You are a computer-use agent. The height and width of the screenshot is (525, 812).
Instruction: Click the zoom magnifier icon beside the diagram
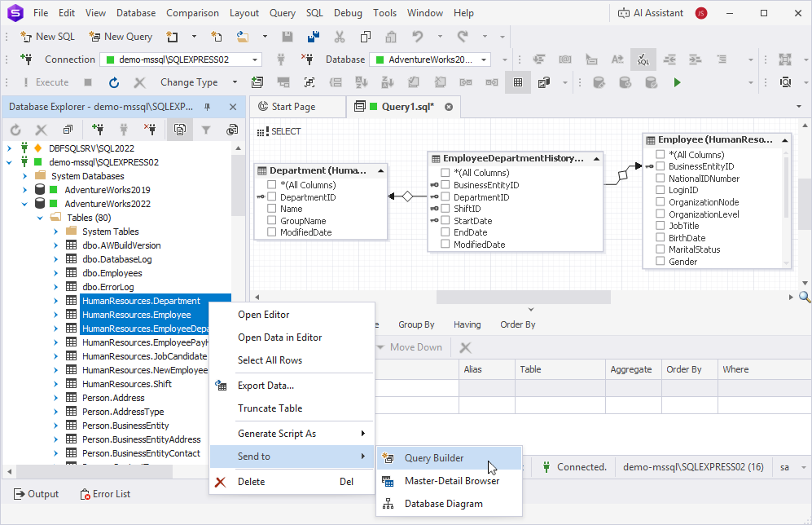click(805, 298)
